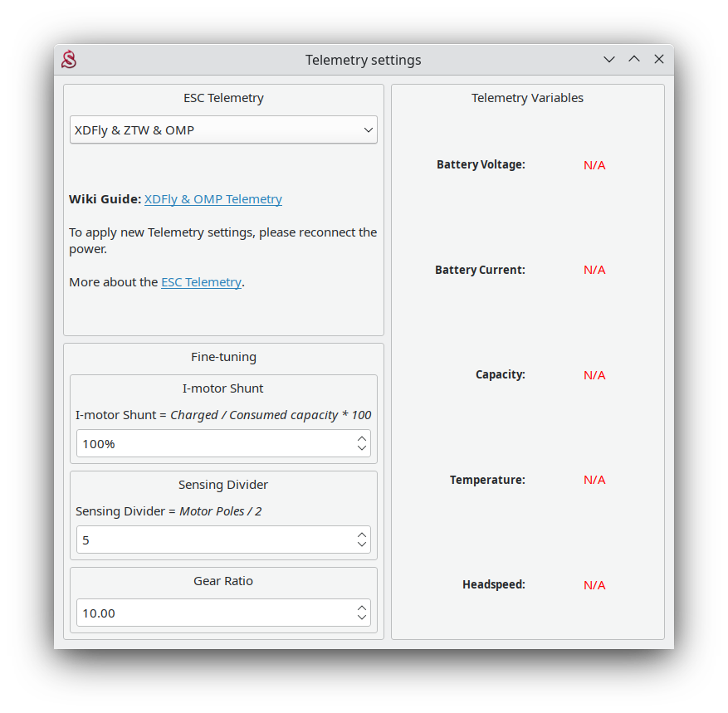Open the XDFly & OMP Telemetry wiki link

213,199
